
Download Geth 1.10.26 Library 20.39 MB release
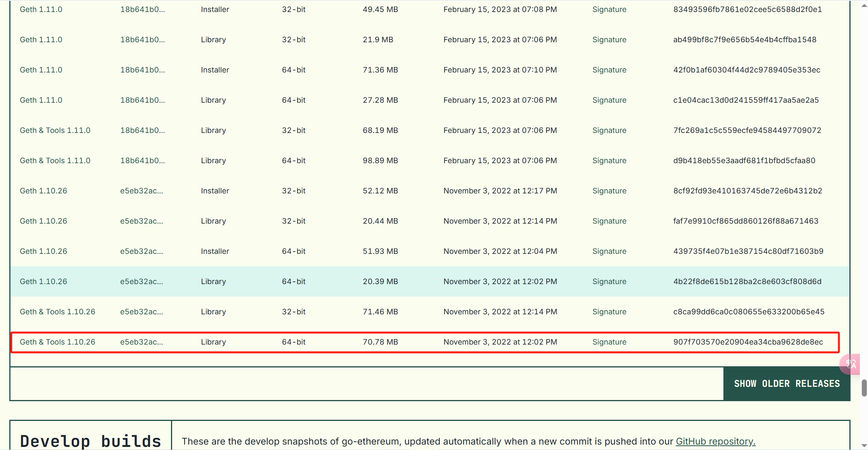(x=43, y=281)
